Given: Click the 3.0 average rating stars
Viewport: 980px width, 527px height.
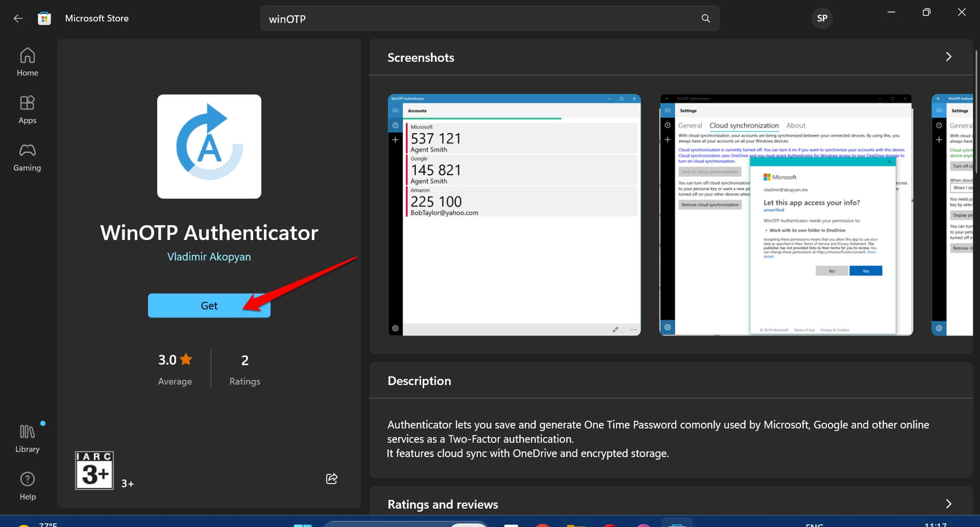Looking at the screenshot, I should tap(175, 360).
